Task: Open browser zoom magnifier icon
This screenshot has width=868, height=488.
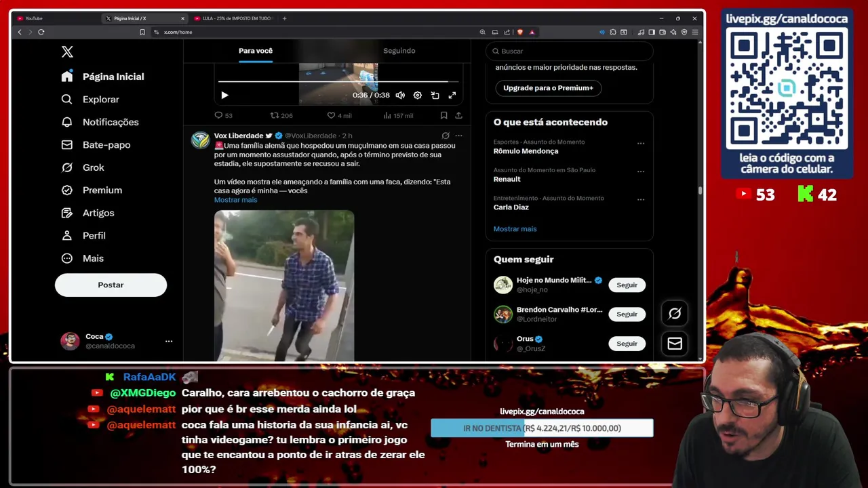Action: pos(482,32)
